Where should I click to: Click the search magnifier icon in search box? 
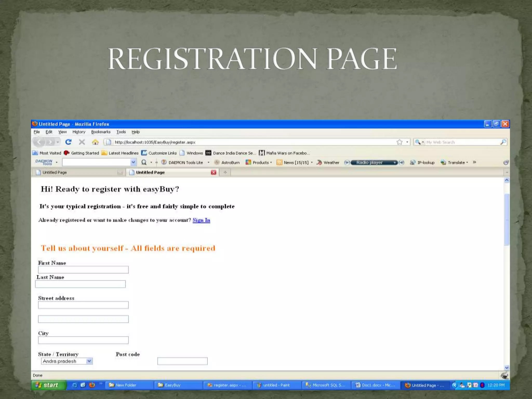(x=503, y=142)
